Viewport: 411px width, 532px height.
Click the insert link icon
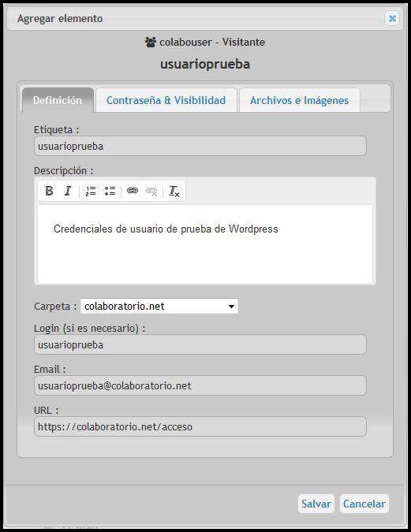pos(133,191)
